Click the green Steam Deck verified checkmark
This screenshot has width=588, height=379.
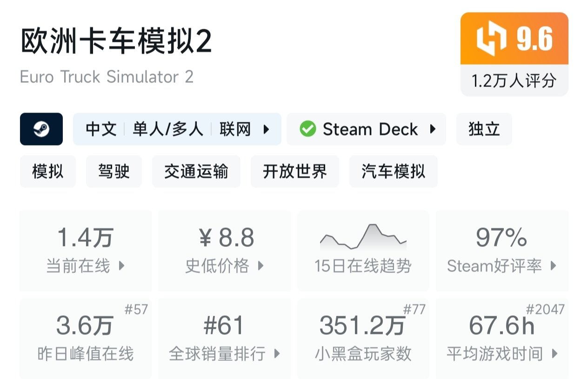tap(307, 129)
